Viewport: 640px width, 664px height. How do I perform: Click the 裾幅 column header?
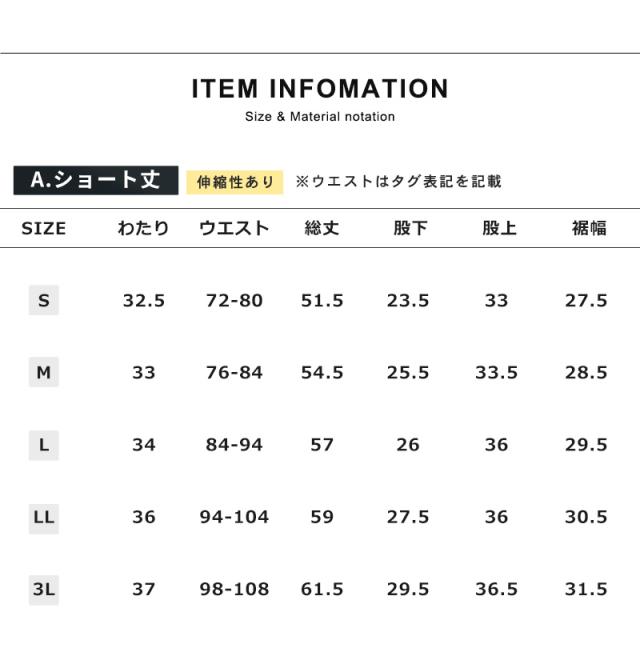coord(588,229)
